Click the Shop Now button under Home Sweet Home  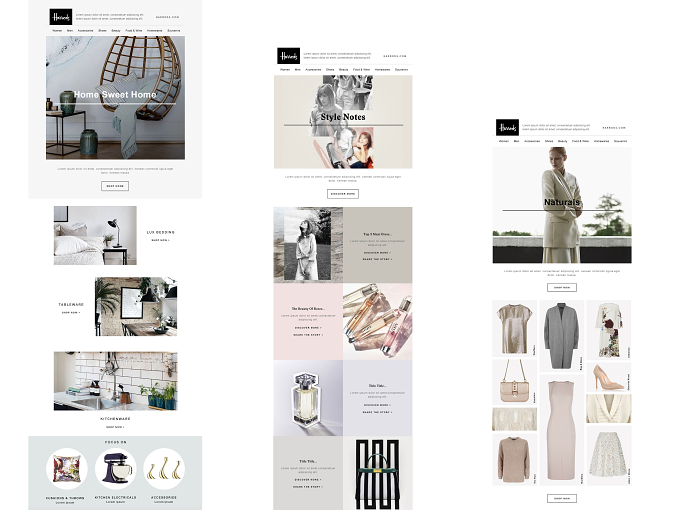click(x=115, y=186)
